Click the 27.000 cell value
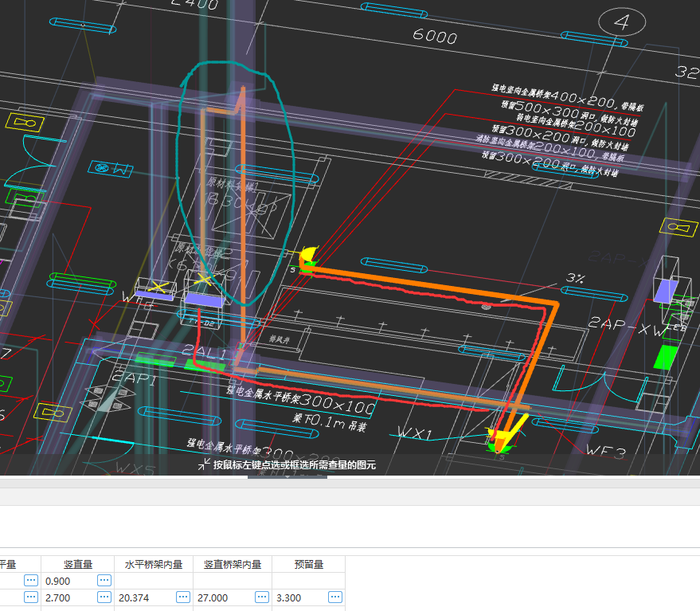700x611 pixels. (213, 597)
